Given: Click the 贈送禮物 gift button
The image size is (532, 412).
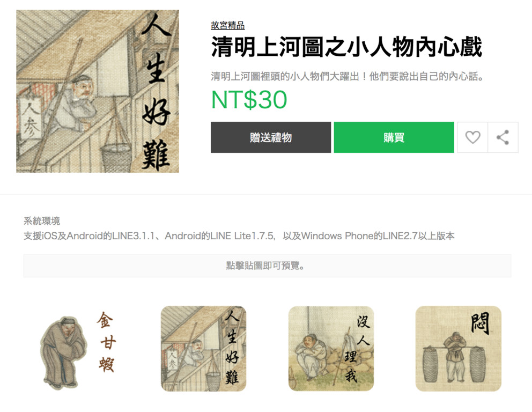Looking at the screenshot, I should (271, 137).
